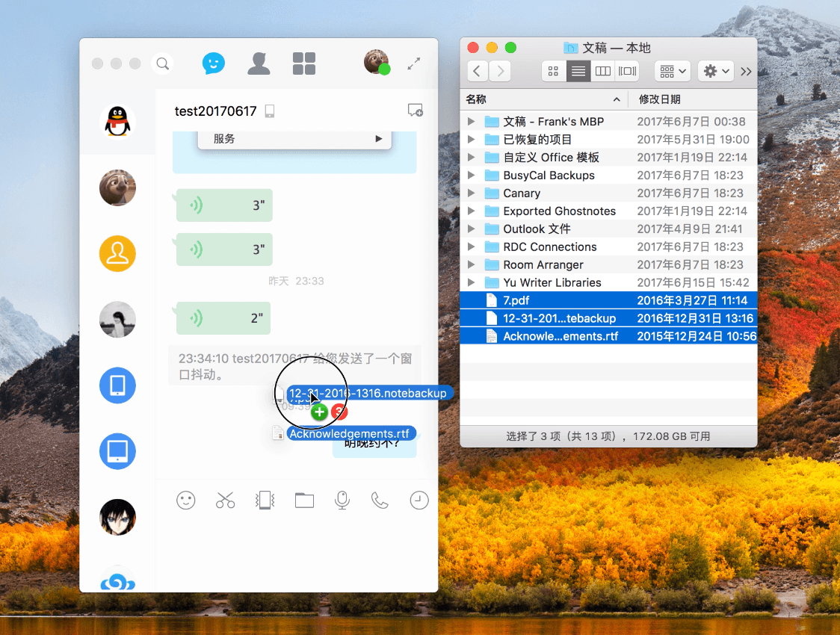Click the 文稿 folder icon in title bar
Screen dimensions: 840x635
coord(570,49)
